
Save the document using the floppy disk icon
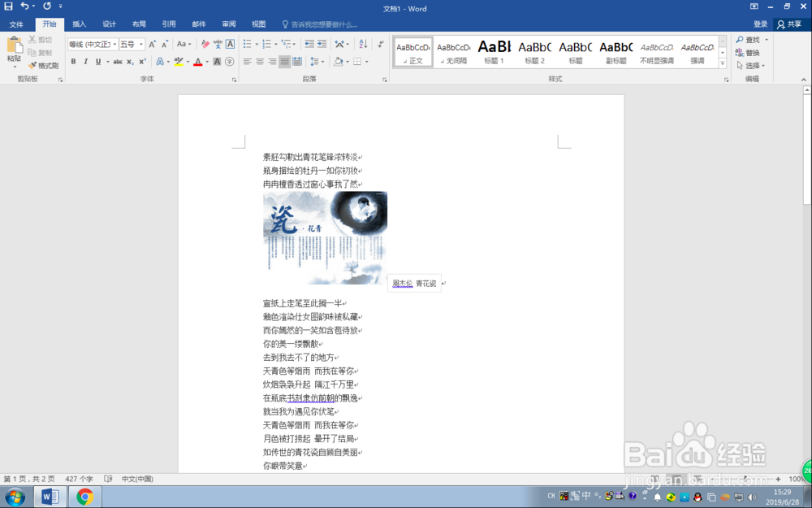click(x=8, y=7)
